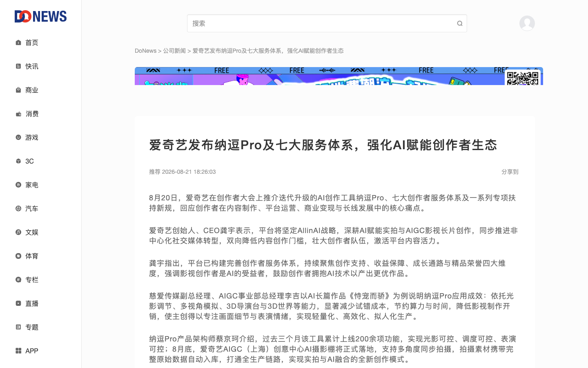
Task: Go to 直播 page
Action: point(32,303)
